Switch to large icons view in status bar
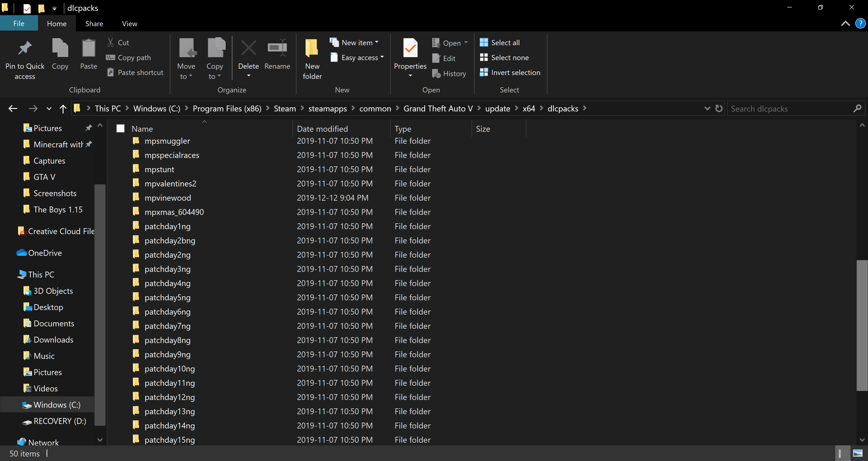 coord(858,454)
